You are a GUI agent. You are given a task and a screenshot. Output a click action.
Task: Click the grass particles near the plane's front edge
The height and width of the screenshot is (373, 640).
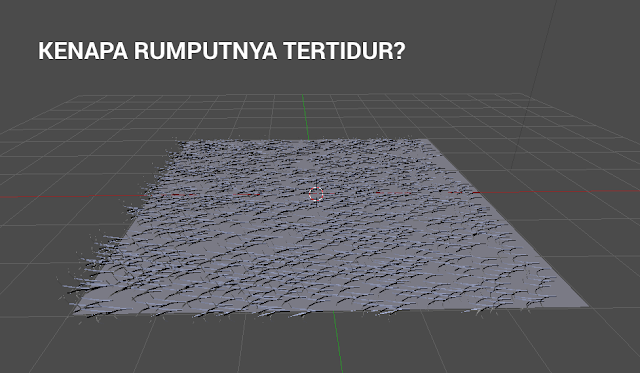click(x=286, y=302)
